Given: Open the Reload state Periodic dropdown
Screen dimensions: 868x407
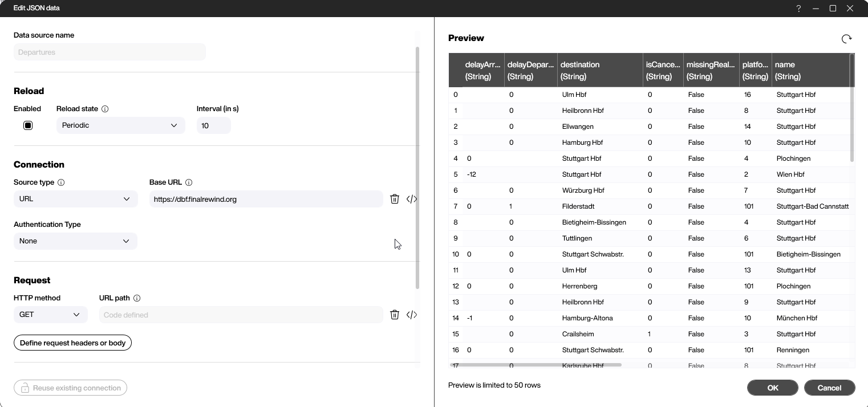Looking at the screenshot, I should (120, 125).
